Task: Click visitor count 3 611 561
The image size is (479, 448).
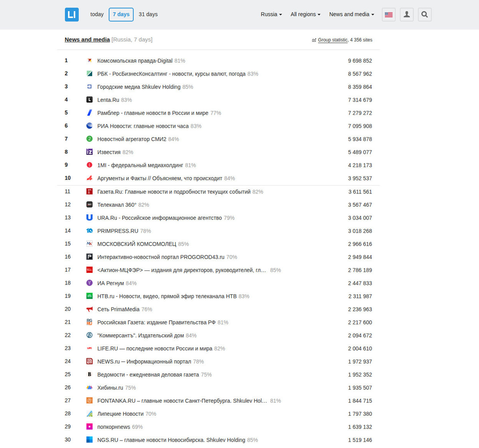Action: tap(360, 191)
